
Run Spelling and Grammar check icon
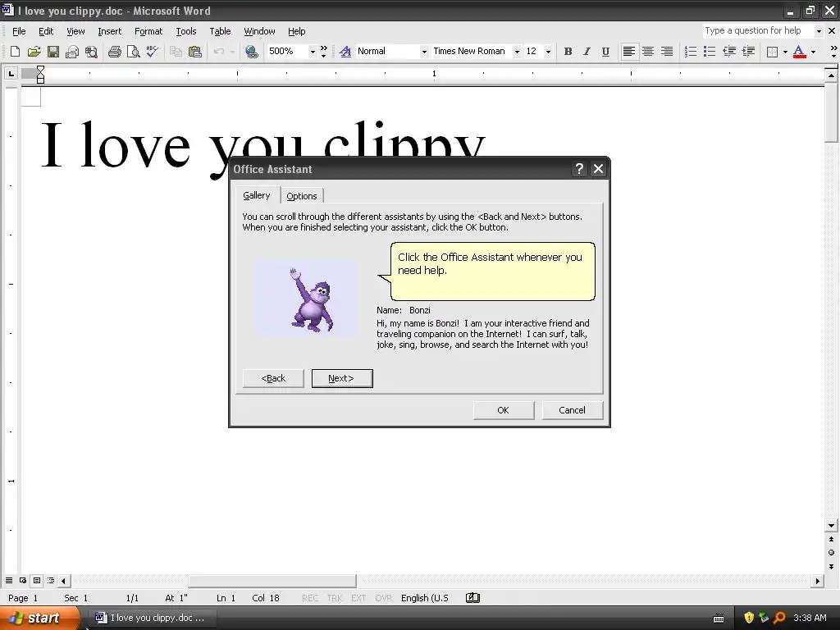[152, 52]
